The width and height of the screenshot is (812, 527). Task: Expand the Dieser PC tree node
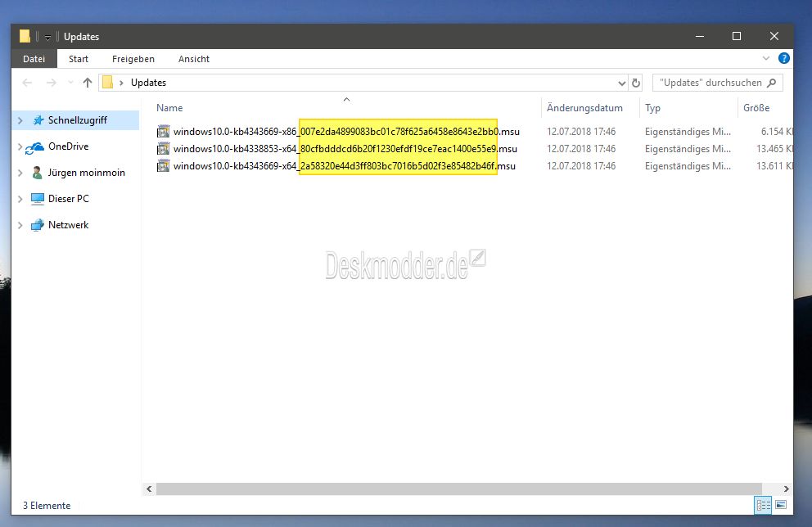tap(20, 199)
